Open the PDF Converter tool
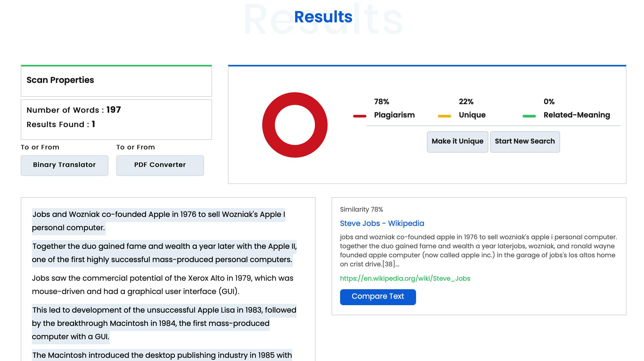This screenshot has width=644, height=361. tap(160, 165)
